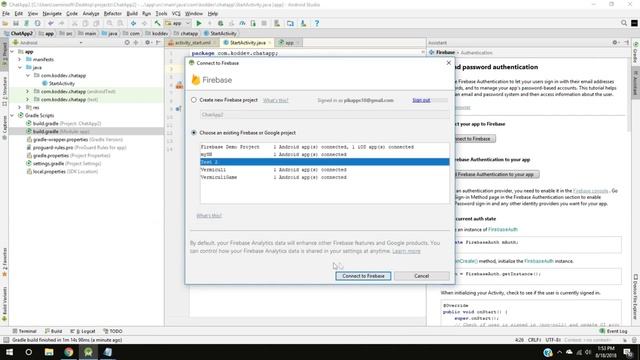Select build.gradle (Module: app) file
640x360 pixels.
(61, 131)
